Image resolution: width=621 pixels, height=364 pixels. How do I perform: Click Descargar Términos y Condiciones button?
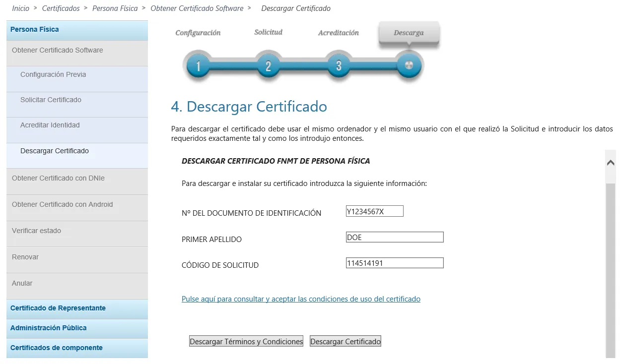[x=246, y=341]
